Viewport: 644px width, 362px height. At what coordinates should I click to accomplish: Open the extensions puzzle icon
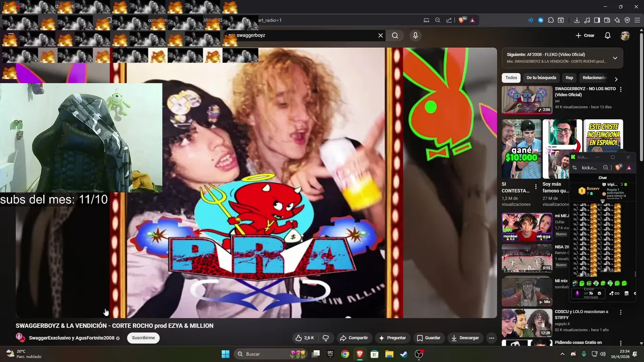coord(551,20)
